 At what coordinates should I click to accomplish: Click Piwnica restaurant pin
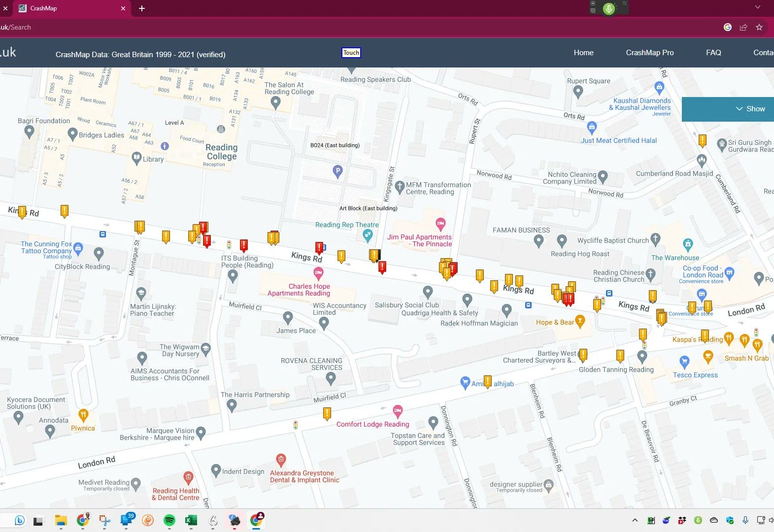point(83,415)
